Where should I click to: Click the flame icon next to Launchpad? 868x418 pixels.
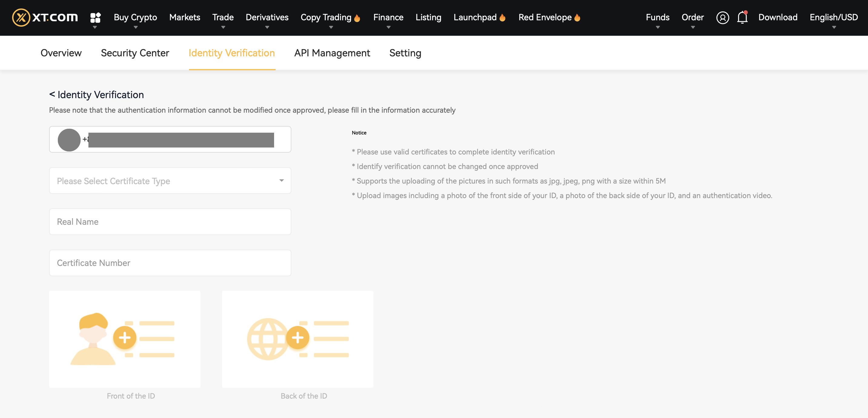click(x=502, y=17)
